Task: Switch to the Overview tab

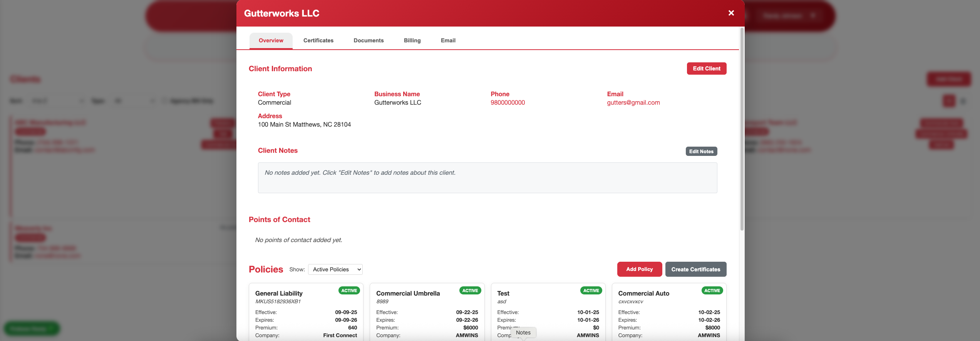Action: pyautogui.click(x=271, y=40)
